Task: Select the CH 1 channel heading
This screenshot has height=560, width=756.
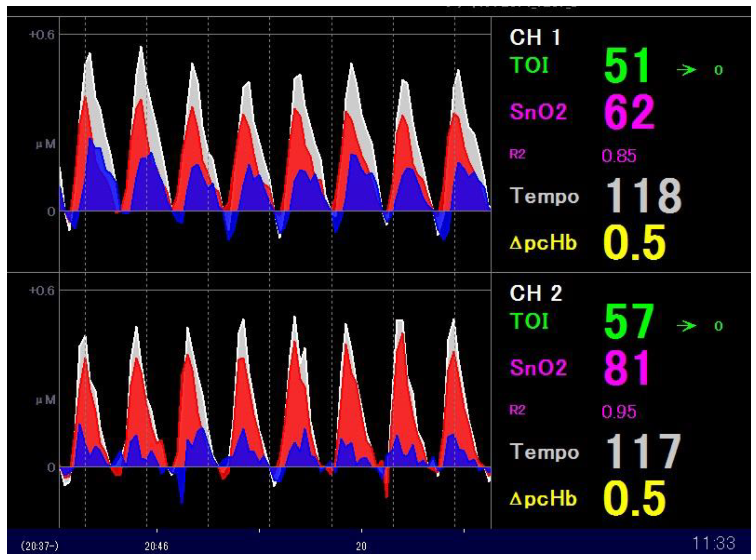Action: (x=535, y=37)
